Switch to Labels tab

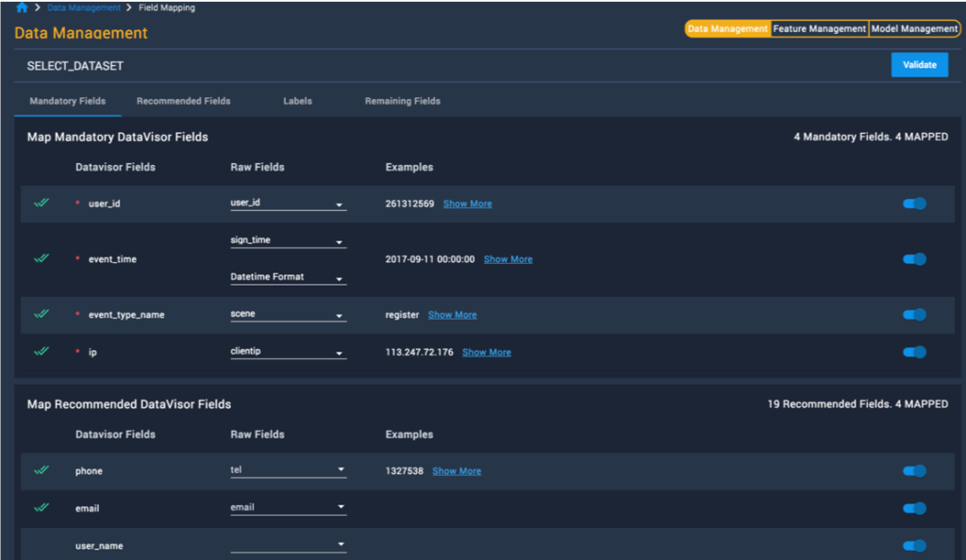(x=297, y=101)
